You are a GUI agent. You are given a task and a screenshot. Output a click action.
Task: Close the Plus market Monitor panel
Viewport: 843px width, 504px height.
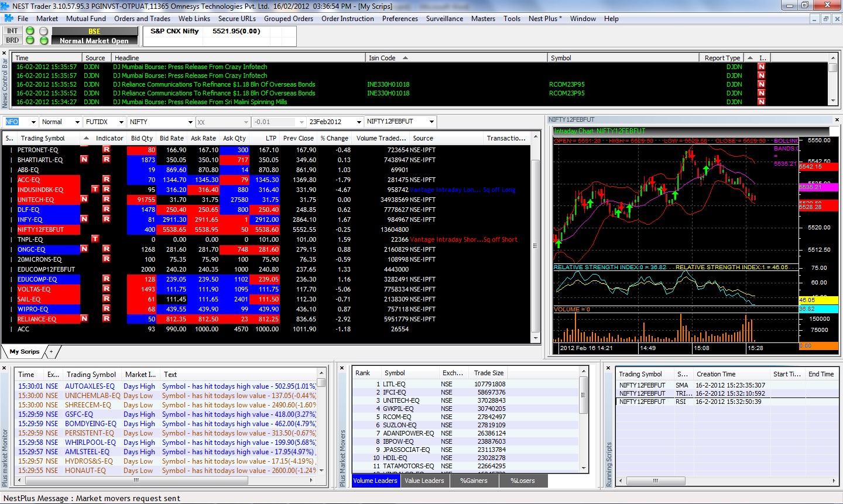point(5,368)
